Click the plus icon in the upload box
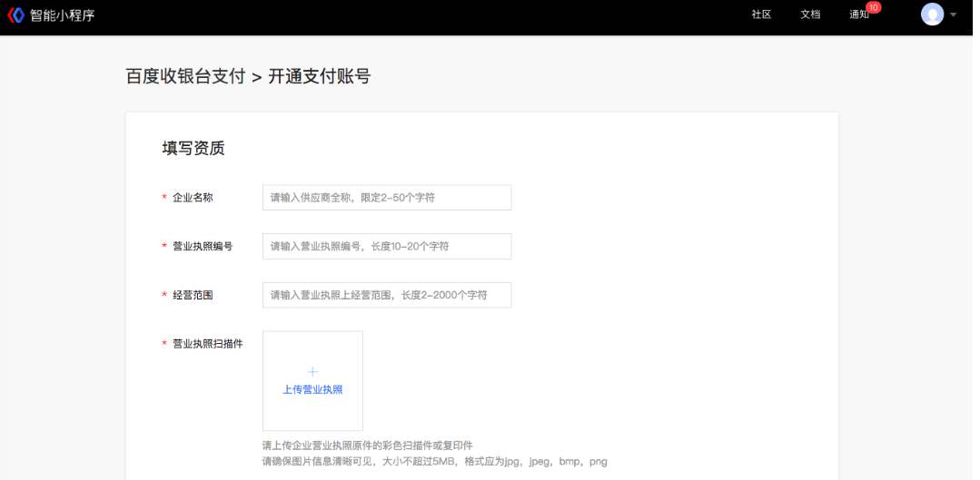980x480 pixels. pyautogui.click(x=313, y=372)
